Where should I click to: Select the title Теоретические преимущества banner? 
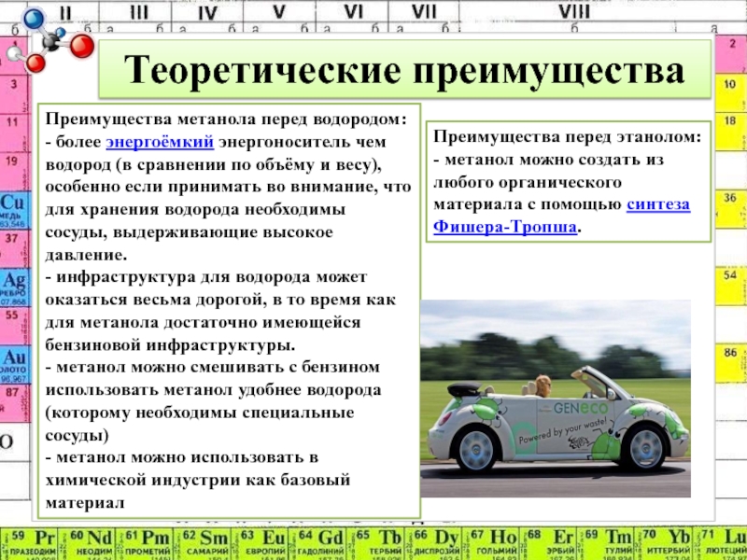click(x=404, y=72)
